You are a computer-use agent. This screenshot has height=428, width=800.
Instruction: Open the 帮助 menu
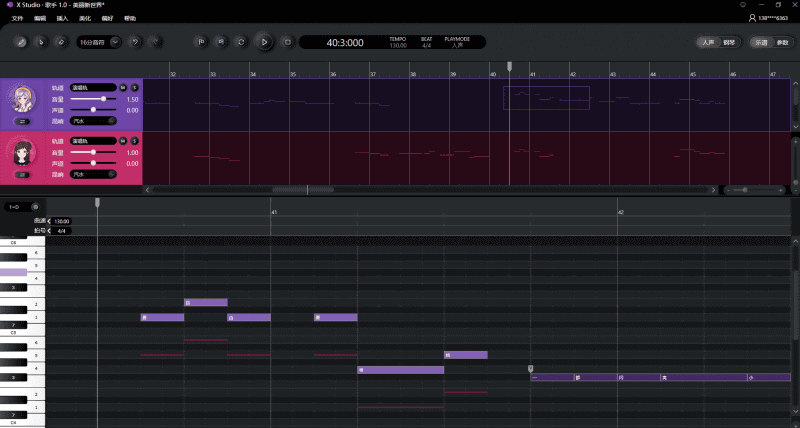point(130,18)
